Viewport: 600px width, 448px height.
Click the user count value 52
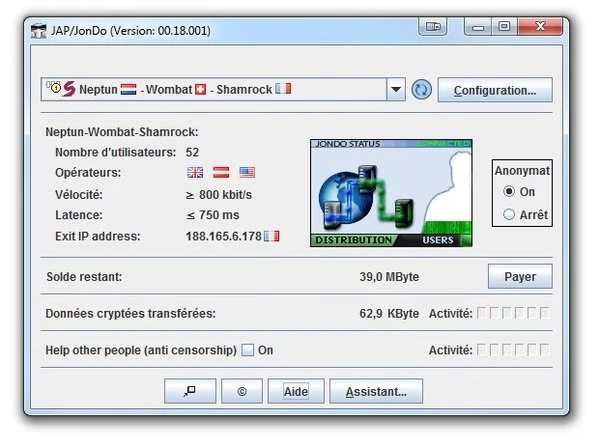pyautogui.click(x=192, y=152)
